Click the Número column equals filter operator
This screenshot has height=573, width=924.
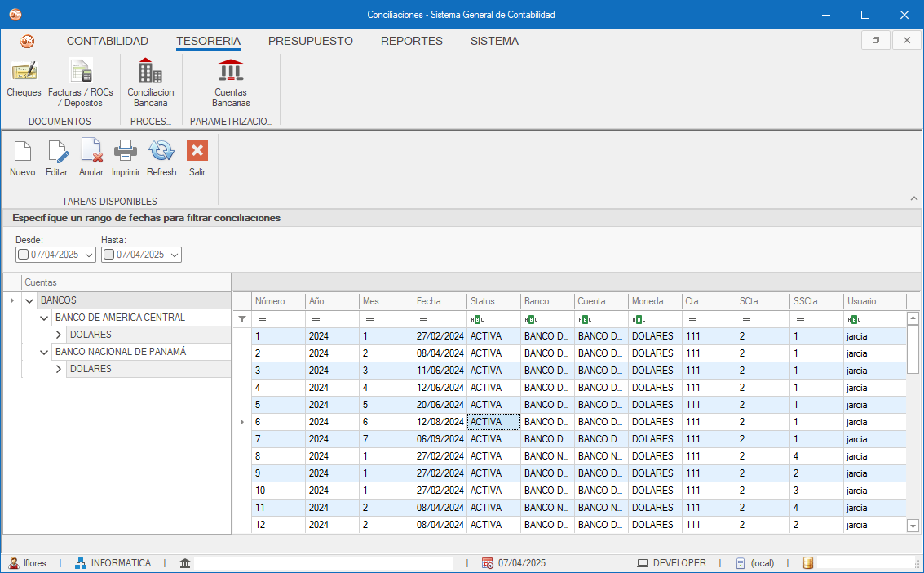click(263, 319)
